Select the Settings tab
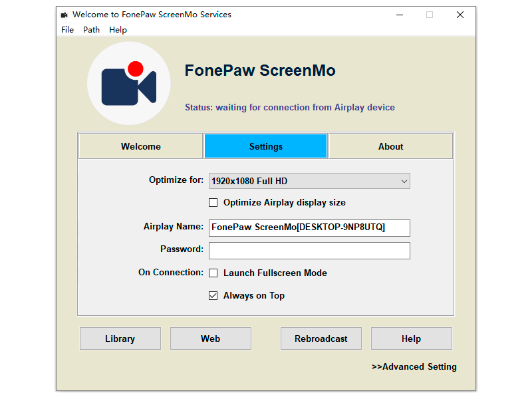Viewport: 532px width, 399px height. (x=265, y=146)
